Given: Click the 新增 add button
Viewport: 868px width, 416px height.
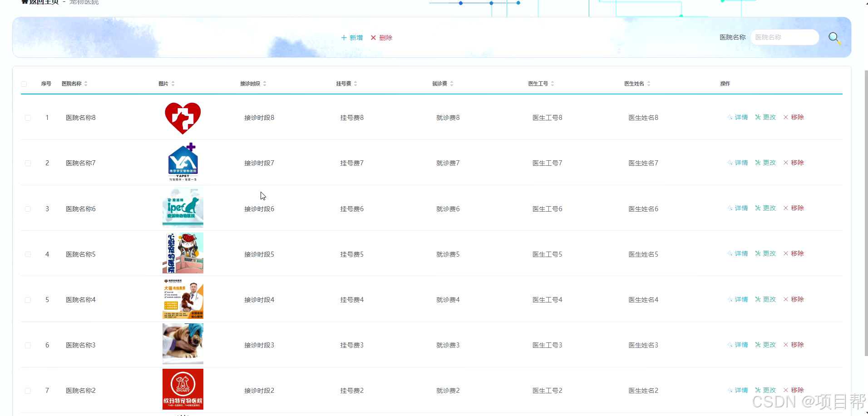Looking at the screenshot, I should (x=352, y=38).
